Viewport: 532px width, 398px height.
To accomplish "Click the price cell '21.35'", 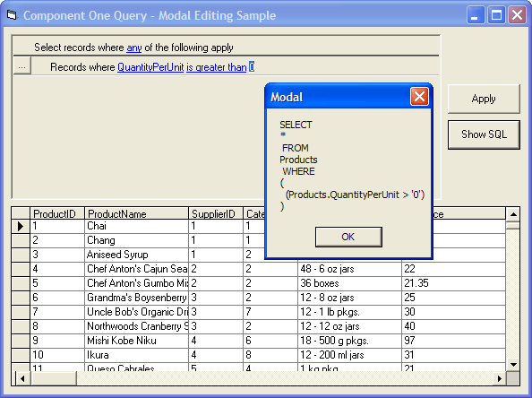I will pos(453,283).
